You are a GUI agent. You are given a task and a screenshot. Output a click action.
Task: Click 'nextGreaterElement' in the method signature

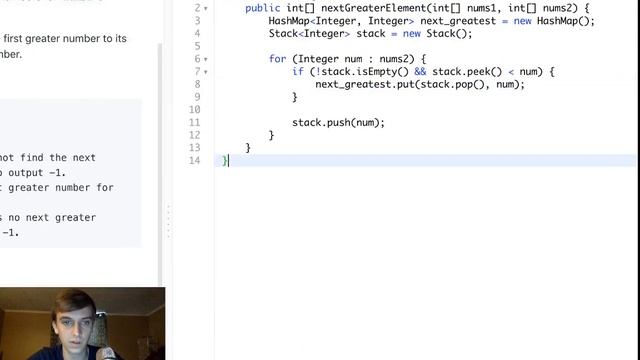tap(373, 8)
